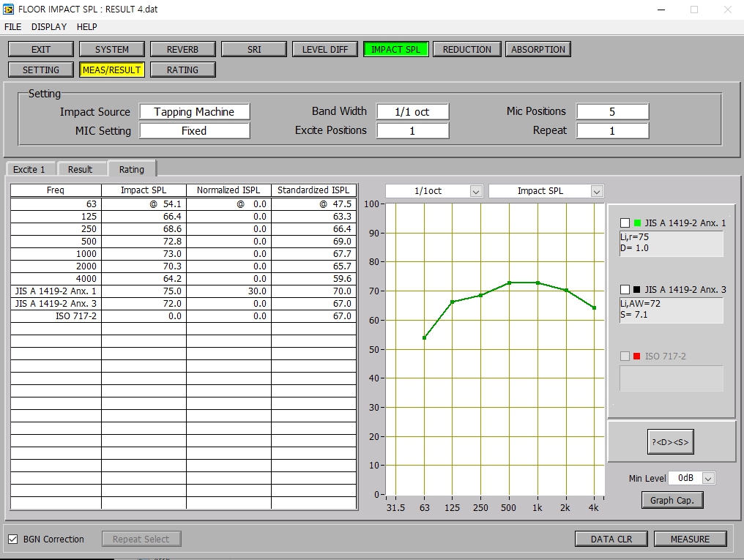Select the 1000 frequency row cell
Screen dimensions: 744x560
tap(56, 254)
